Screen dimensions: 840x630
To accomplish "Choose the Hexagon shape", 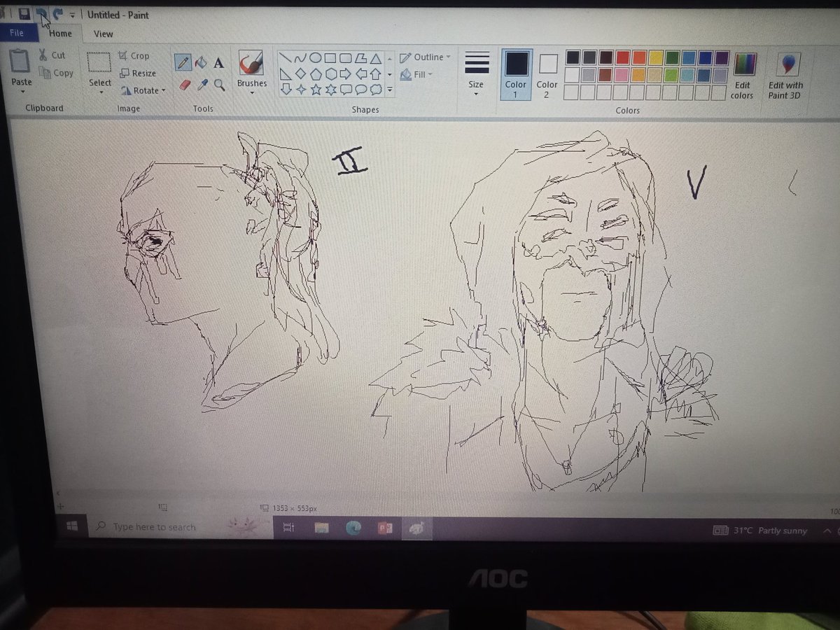I will [x=330, y=73].
